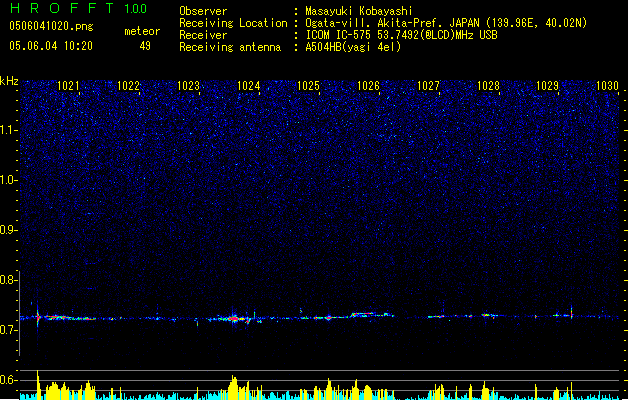The image size is (629, 400).
Task: Click the 1022 time axis marker
Action: tap(128, 86)
